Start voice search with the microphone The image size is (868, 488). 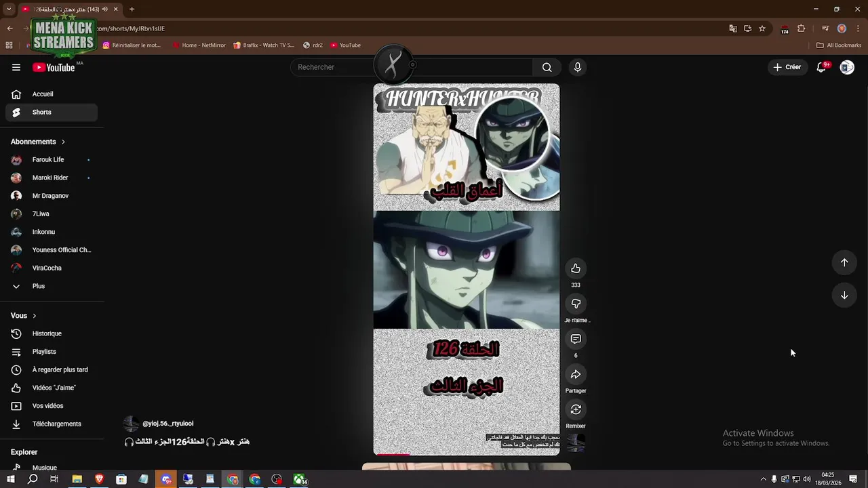(x=578, y=67)
